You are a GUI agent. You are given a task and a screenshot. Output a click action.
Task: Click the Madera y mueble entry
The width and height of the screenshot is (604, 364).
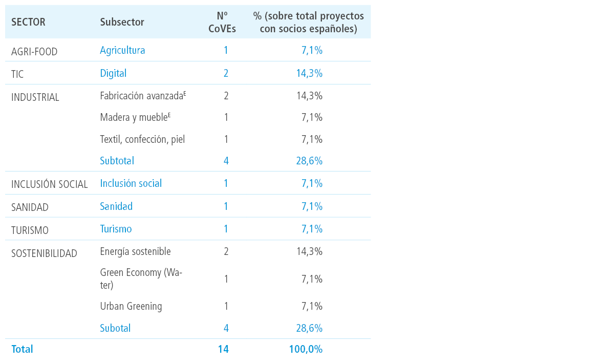point(135,117)
